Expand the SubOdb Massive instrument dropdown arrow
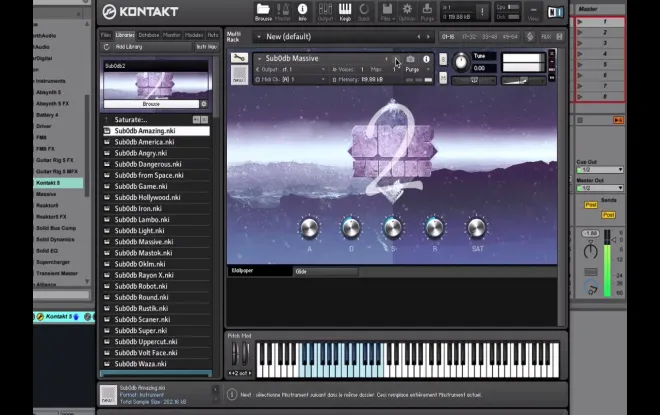This screenshot has width=660, height=415. 259,59
